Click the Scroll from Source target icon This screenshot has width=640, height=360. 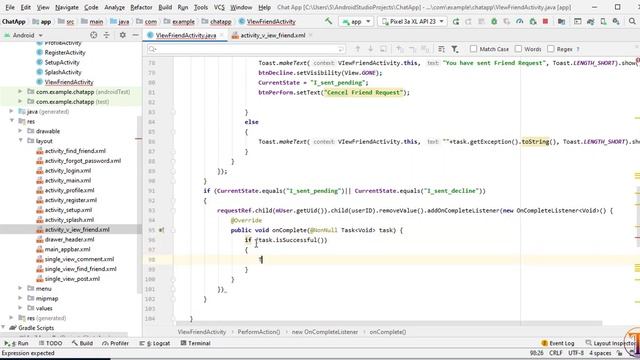(x=93, y=35)
